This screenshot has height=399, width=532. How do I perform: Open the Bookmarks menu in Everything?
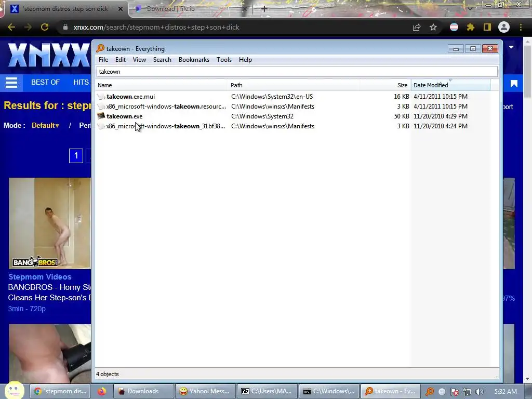194,60
